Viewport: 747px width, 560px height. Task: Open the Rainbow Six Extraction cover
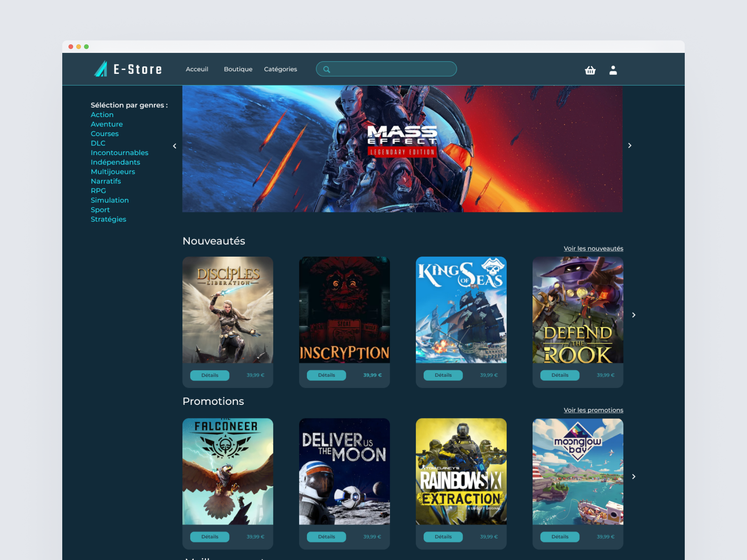click(x=461, y=471)
